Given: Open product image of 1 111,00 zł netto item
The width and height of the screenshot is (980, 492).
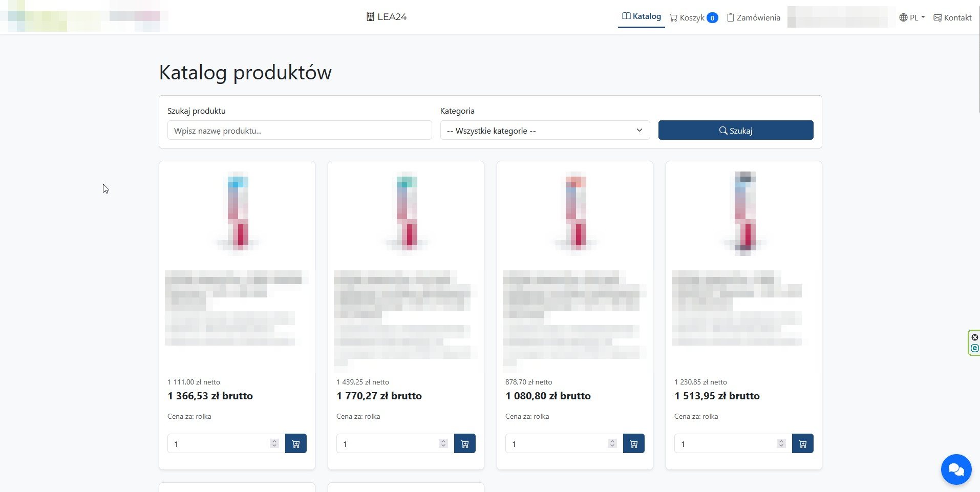Looking at the screenshot, I should [238, 213].
